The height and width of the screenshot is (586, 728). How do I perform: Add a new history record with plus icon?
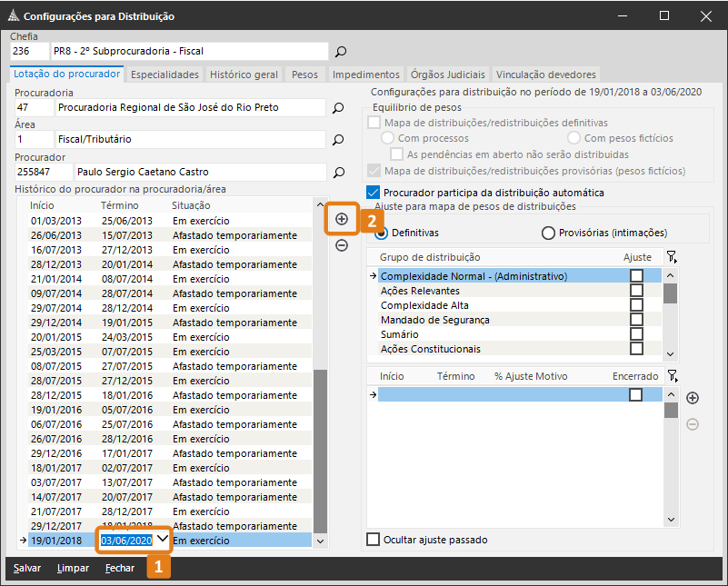point(342,219)
